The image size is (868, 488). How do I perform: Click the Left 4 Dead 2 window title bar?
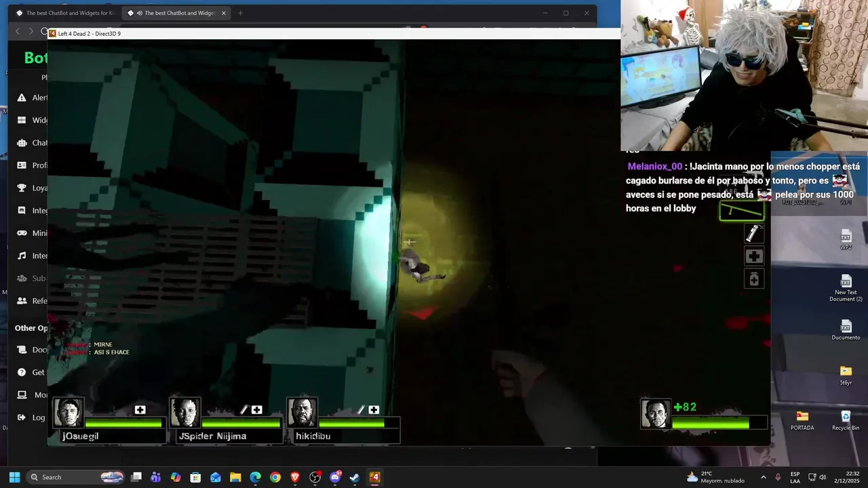pyautogui.click(x=334, y=33)
